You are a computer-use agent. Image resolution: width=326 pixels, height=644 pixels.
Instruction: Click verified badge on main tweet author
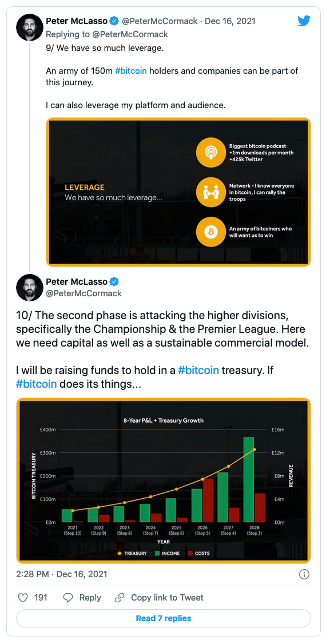point(114,281)
